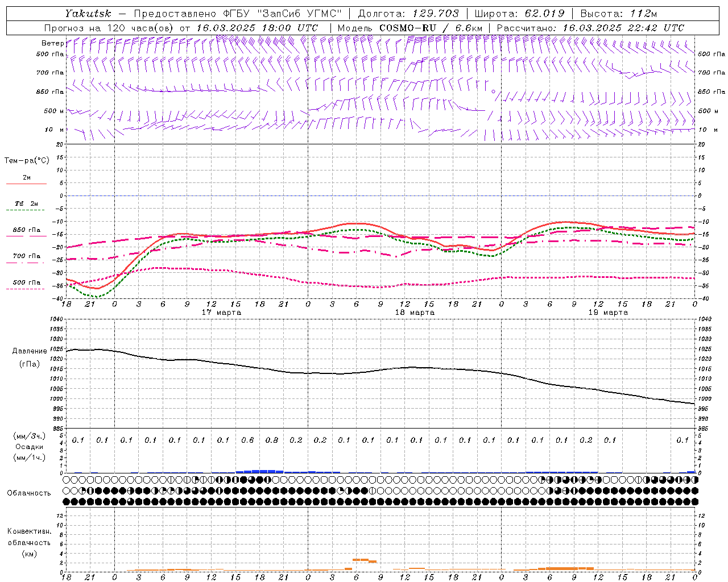
Task: Click the forecast start time 16.03.2025 18:00 UTC
Action: 257,28
